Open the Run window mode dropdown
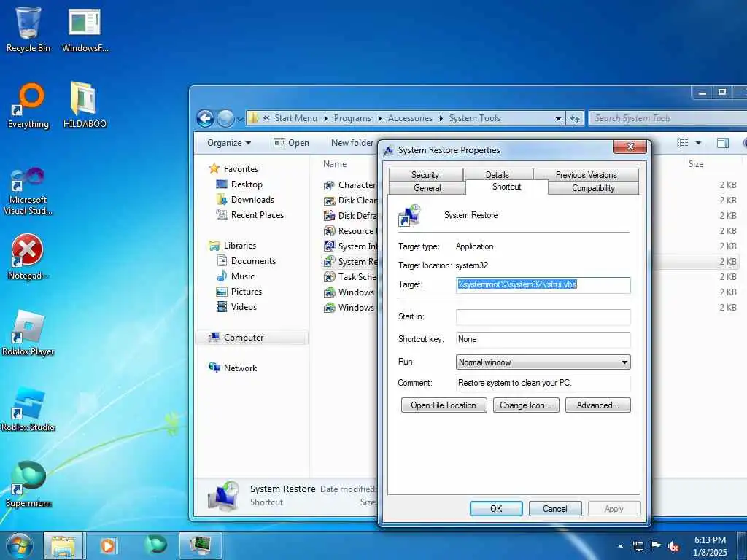Image resolution: width=747 pixels, height=560 pixels. [543, 362]
